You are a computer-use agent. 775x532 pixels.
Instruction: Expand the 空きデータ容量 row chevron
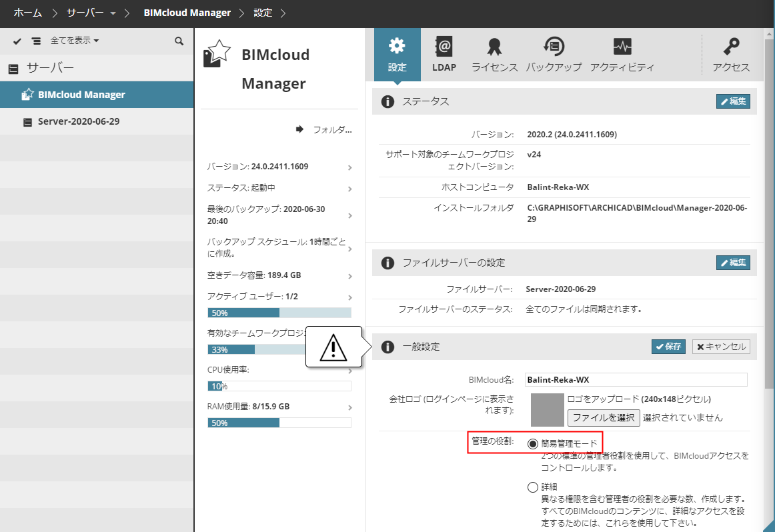[350, 276]
